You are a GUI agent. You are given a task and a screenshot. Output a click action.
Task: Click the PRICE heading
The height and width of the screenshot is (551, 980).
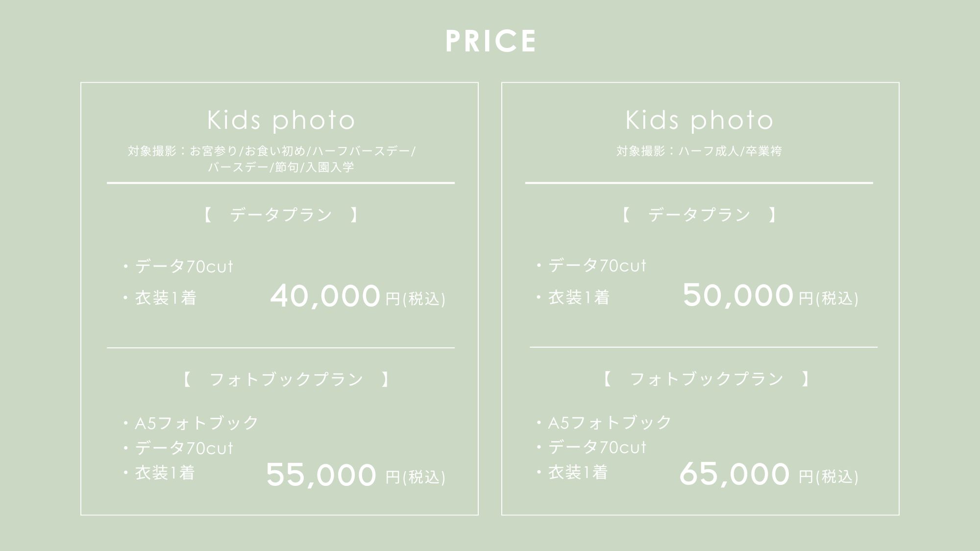[x=490, y=41]
